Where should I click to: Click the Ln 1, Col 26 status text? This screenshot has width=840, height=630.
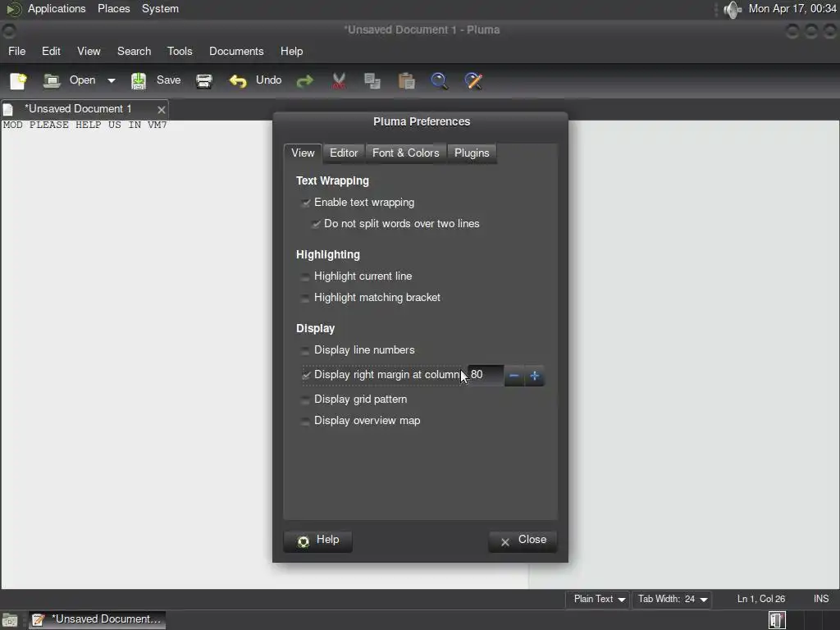coord(760,599)
